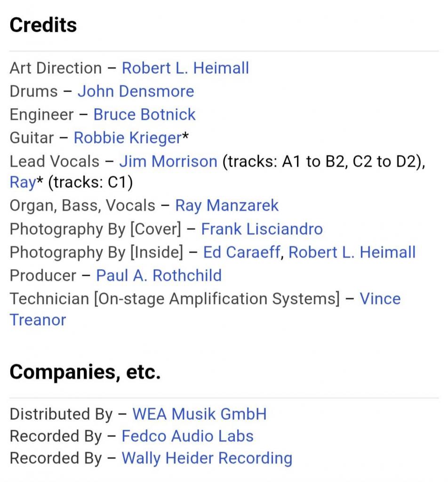This screenshot has width=448, height=482.
Task: Open Jim Morrison's artist link
Action: coord(168,161)
